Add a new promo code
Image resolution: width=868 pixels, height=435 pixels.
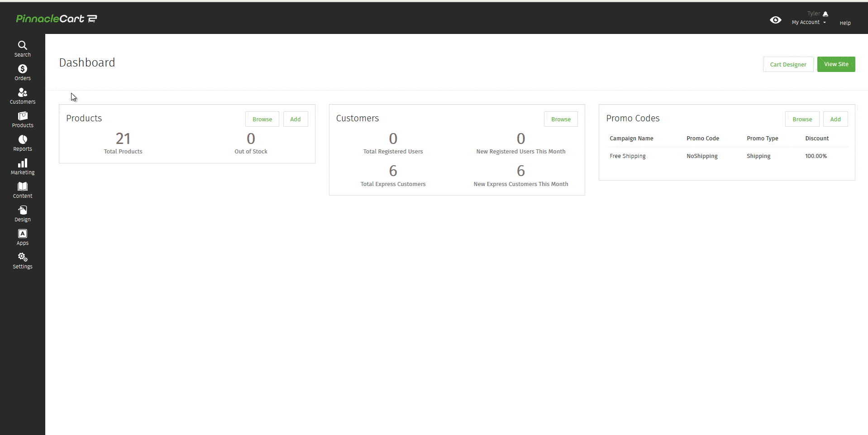coord(835,119)
